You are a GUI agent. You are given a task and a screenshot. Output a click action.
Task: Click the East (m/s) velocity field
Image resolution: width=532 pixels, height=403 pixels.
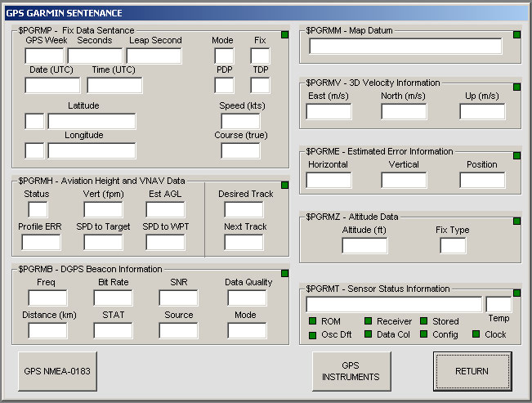[329, 111]
